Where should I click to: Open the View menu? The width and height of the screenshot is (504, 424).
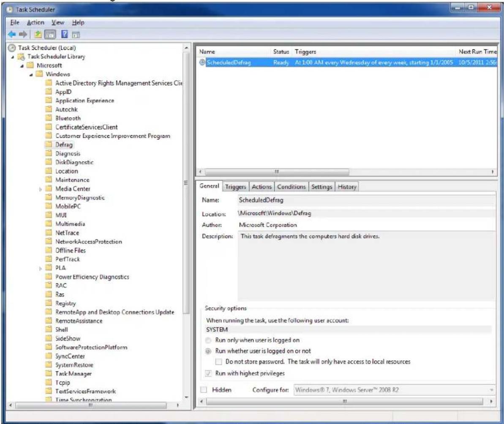point(58,22)
